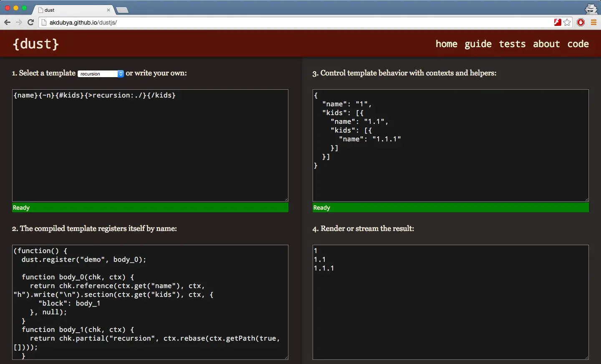Click the result line '1.1.1'
The width and height of the screenshot is (601, 364).
click(324, 269)
